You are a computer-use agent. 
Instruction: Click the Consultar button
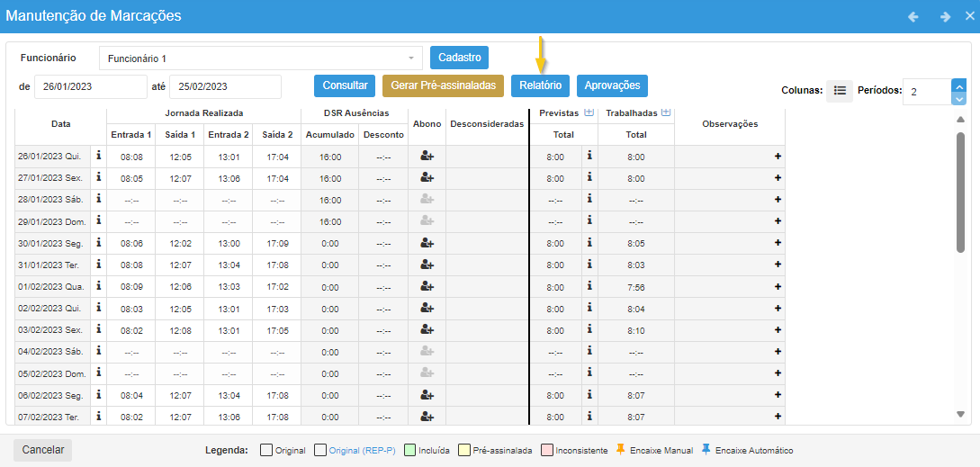(345, 85)
